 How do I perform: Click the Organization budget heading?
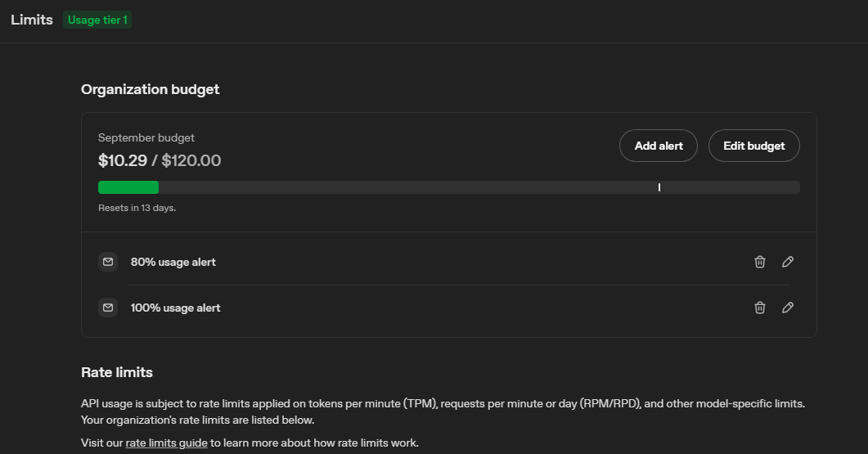150,89
